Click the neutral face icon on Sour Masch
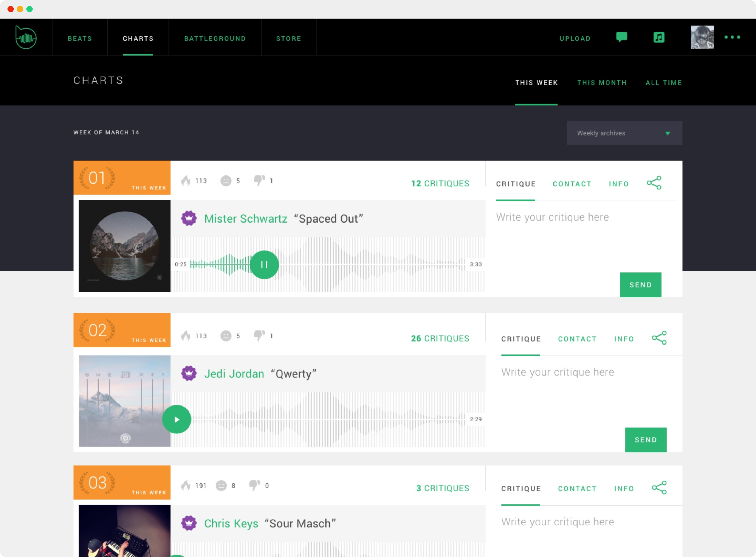Image resolution: width=756 pixels, height=557 pixels. tap(221, 486)
